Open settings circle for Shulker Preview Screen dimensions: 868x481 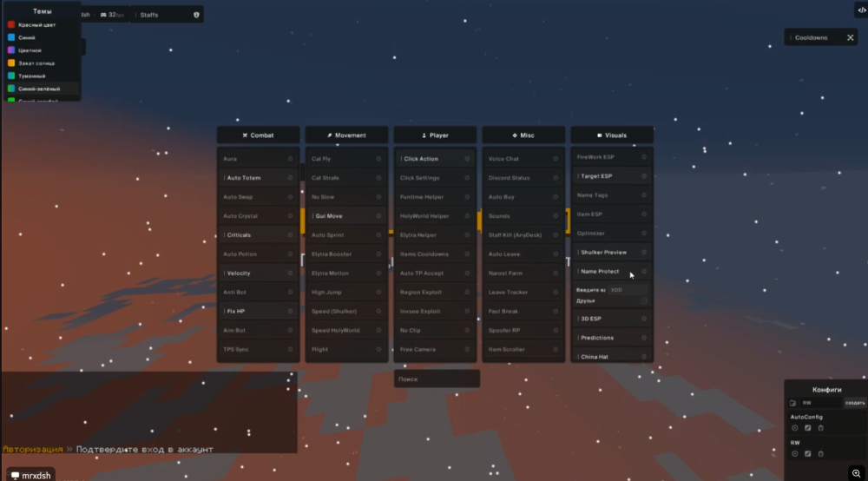pyautogui.click(x=644, y=253)
